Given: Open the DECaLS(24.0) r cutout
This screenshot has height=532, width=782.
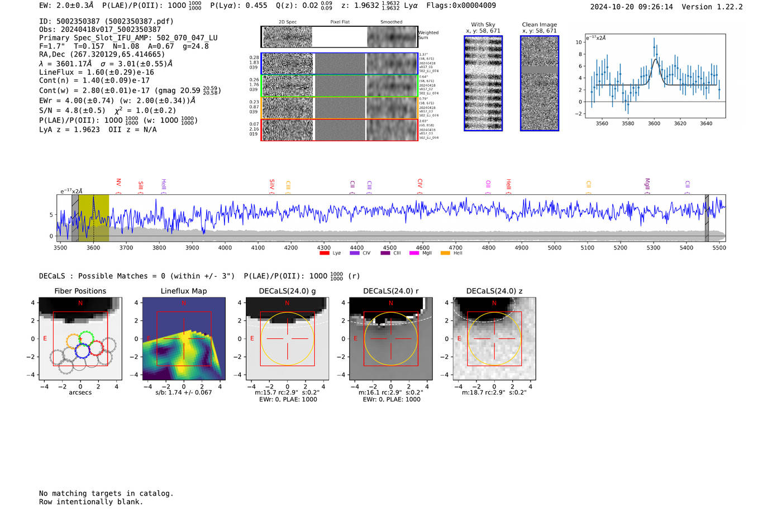Looking at the screenshot, I should [x=390, y=338].
